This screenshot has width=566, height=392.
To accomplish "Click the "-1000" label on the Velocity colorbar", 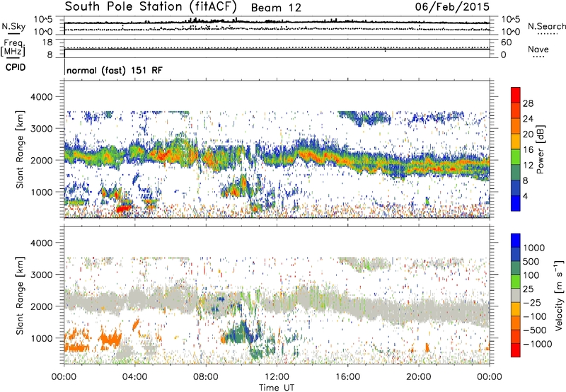I will pos(538,344).
